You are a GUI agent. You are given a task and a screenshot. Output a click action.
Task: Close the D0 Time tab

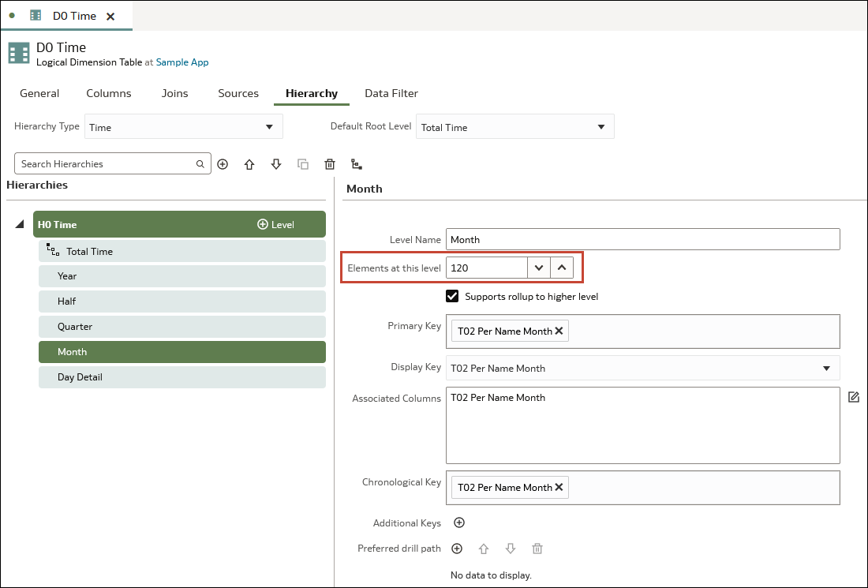click(x=110, y=16)
